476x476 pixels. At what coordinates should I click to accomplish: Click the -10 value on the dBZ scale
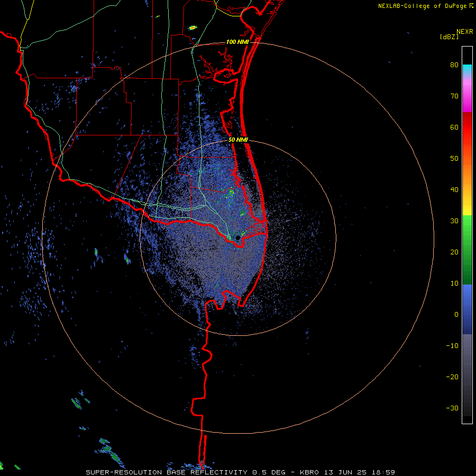click(x=452, y=345)
